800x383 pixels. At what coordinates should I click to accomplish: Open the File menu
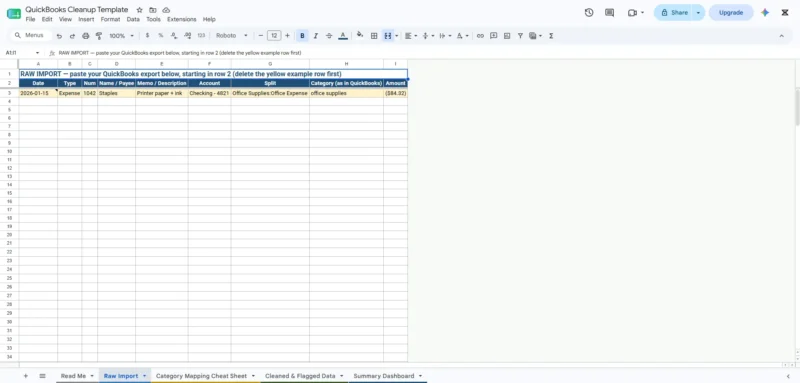pyautogui.click(x=31, y=19)
